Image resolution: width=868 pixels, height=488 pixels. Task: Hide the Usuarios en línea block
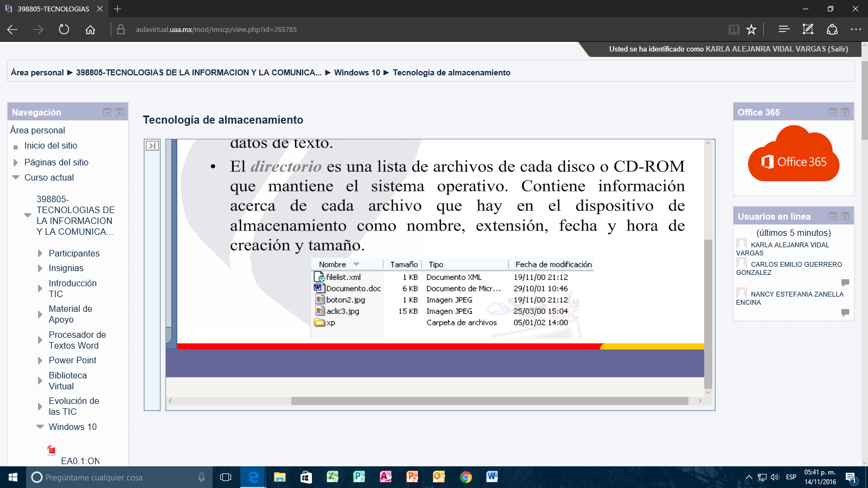point(833,216)
